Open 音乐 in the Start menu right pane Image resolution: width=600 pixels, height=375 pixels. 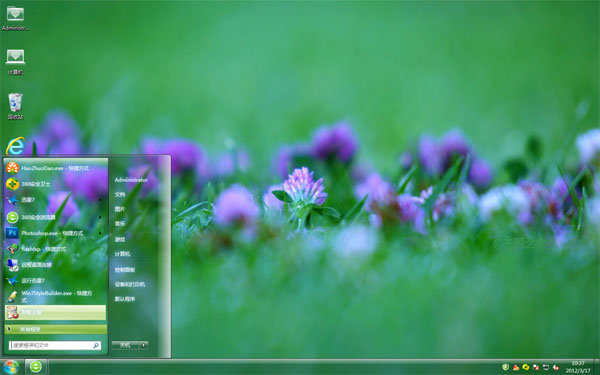click(120, 223)
